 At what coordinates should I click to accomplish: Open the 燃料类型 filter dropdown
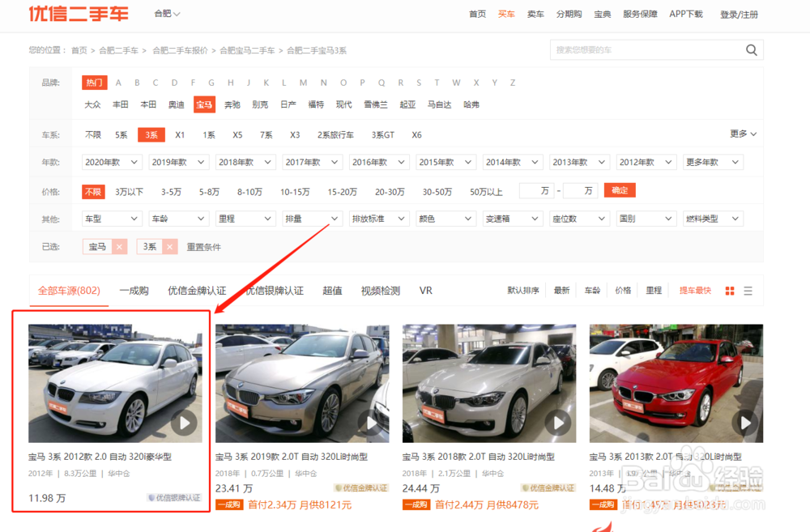click(x=713, y=219)
